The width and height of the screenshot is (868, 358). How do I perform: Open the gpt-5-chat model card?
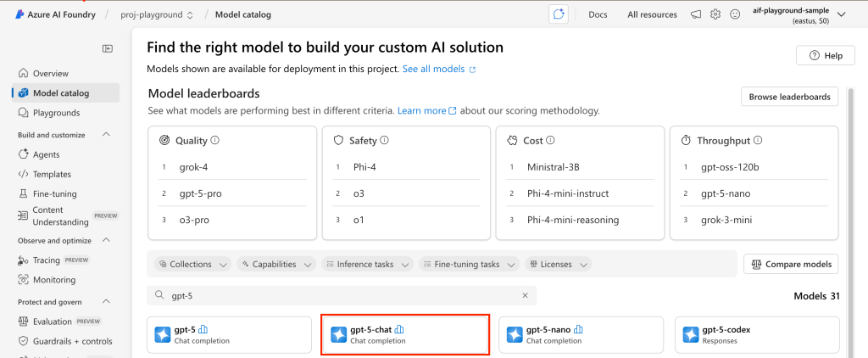(405, 335)
